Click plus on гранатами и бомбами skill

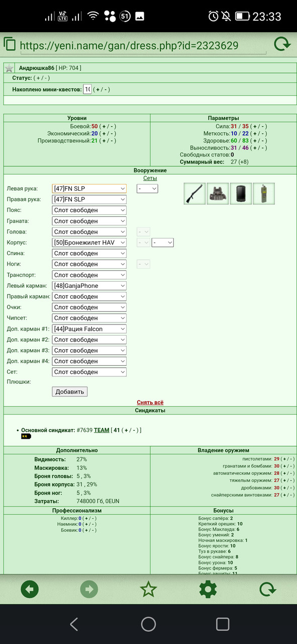pyautogui.click(x=284, y=466)
